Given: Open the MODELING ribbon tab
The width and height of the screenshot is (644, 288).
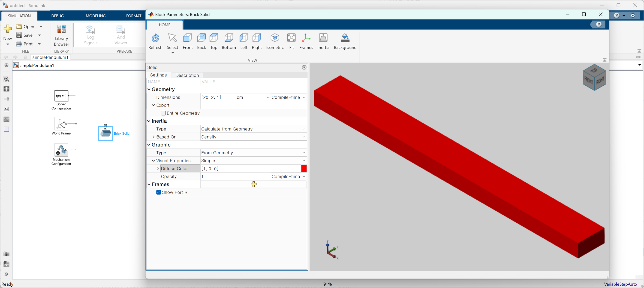Looking at the screenshot, I should [x=96, y=16].
